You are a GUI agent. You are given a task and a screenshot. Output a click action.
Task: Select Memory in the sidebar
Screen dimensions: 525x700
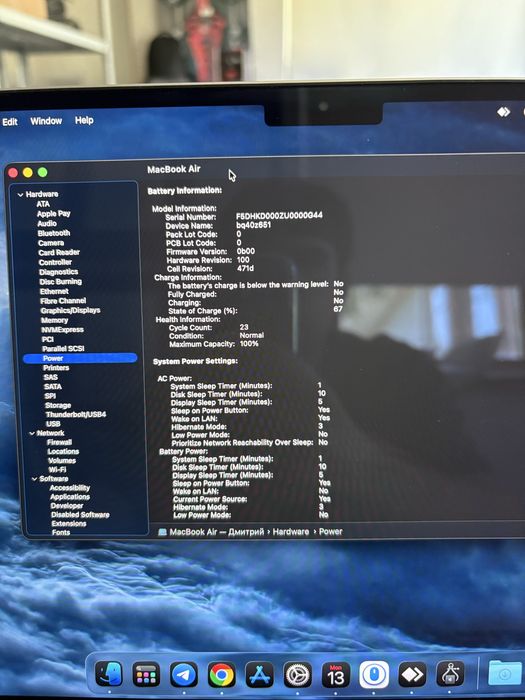(x=54, y=321)
